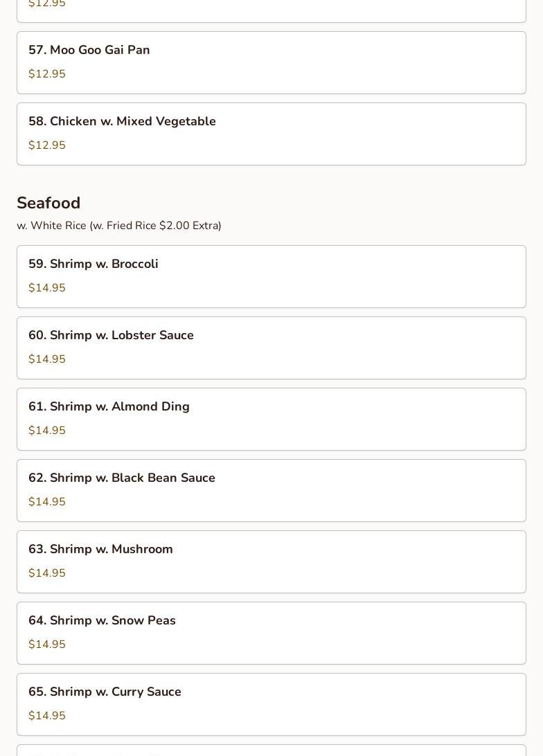Click price under Shrimp w. Black Bean Sauce
The image size is (543, 756).
point(47,502)
